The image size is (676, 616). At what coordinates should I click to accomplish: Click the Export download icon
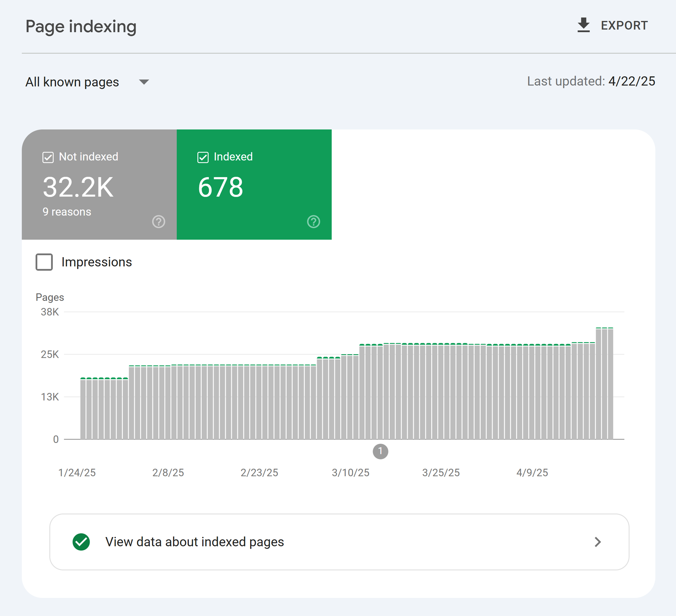click(x=584, y=25)
